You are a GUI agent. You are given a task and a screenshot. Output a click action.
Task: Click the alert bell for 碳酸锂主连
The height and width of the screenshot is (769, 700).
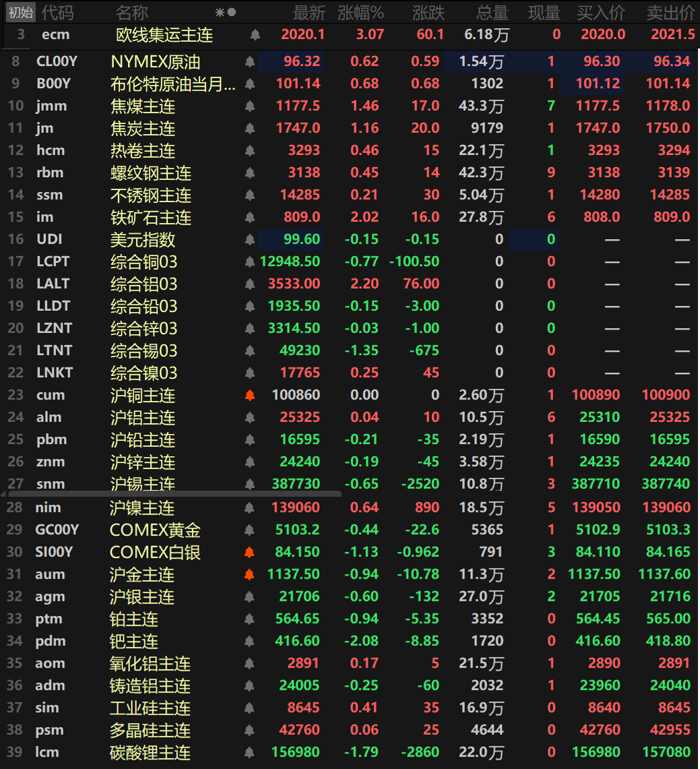(249, 752)
